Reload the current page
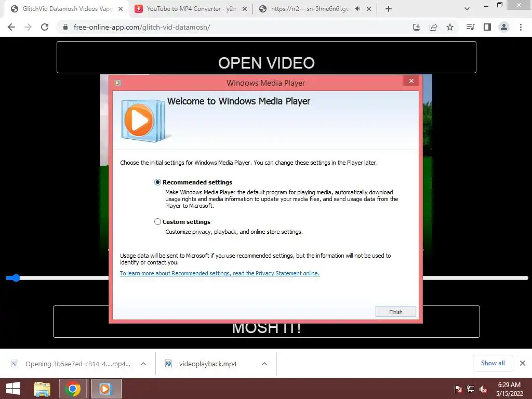This screenshot has height=399, width=532. tap(45, 27)
